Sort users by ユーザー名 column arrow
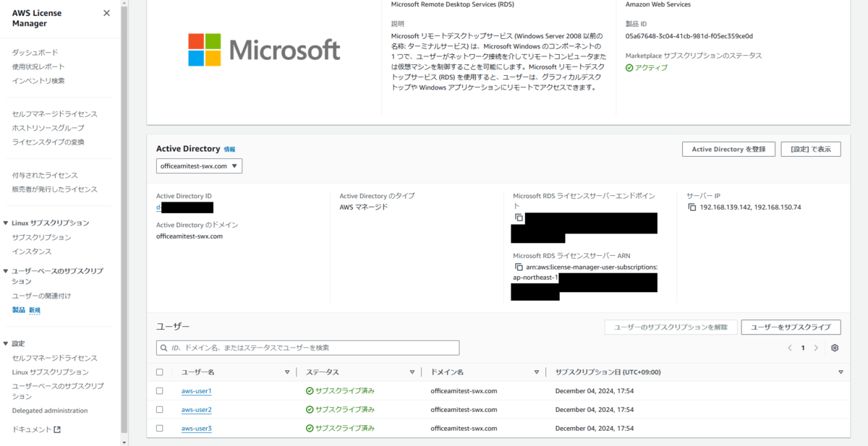The width and height of the screenshot is (868, 446). (287, 372)
